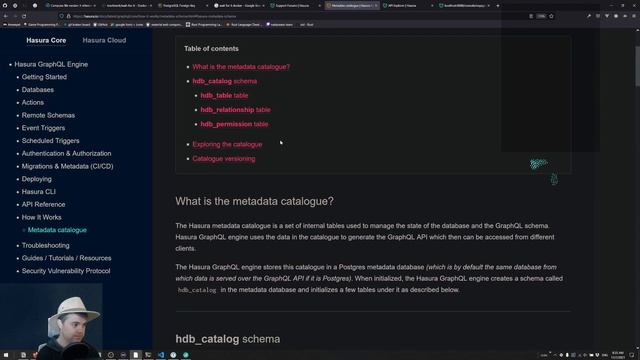Switch to the wait for it docker Google tab

pos(239,6)
